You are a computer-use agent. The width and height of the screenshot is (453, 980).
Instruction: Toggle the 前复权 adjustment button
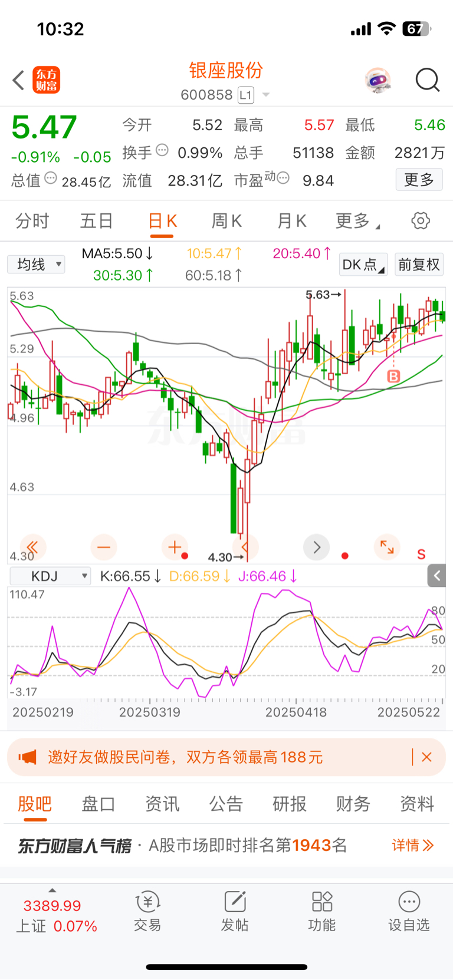419,265
